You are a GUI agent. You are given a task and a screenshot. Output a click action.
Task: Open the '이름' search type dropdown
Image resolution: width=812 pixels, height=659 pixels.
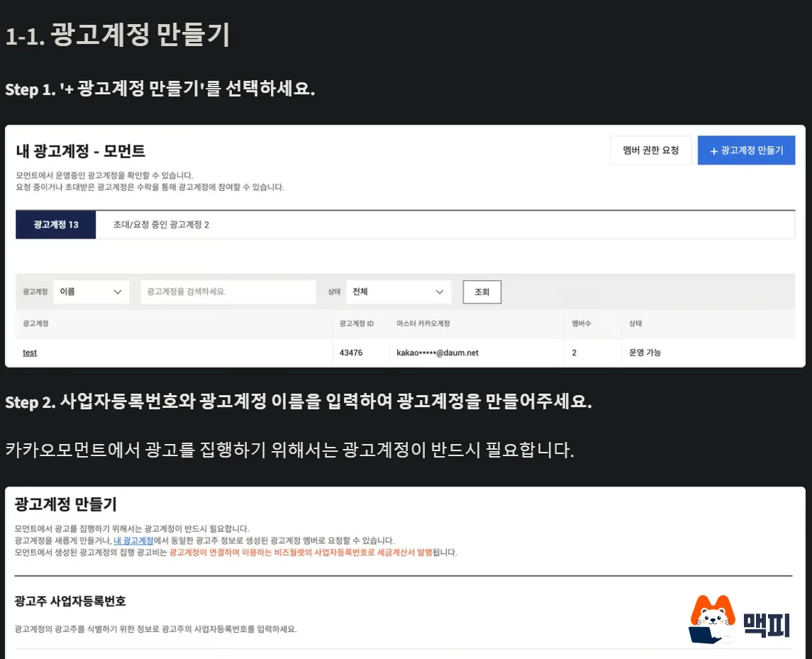91,292
